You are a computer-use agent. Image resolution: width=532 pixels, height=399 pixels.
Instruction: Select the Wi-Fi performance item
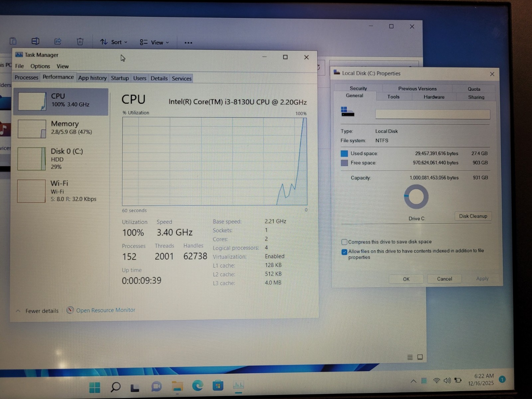61,191
